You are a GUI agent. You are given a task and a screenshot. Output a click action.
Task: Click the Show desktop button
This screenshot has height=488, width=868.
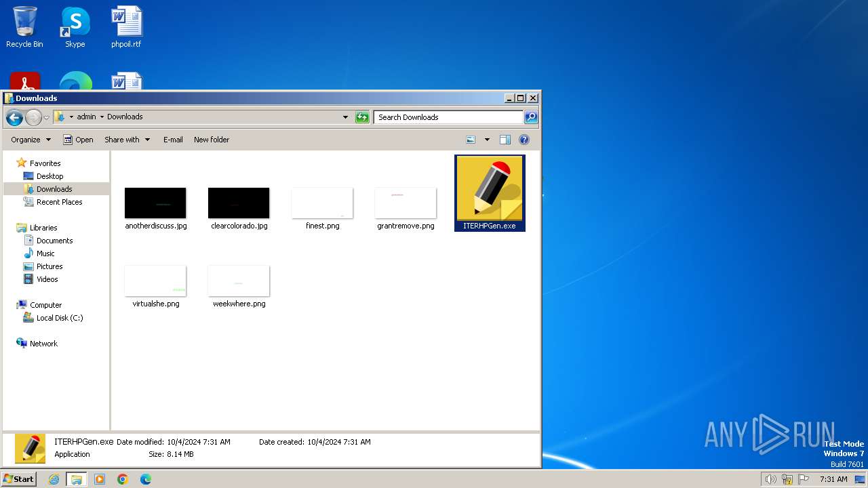(861, 479)
